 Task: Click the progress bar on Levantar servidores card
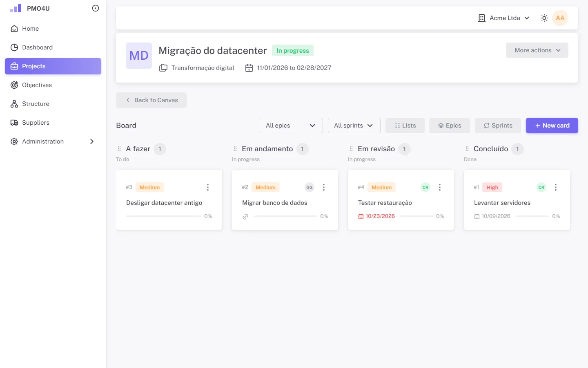(532, 216)
